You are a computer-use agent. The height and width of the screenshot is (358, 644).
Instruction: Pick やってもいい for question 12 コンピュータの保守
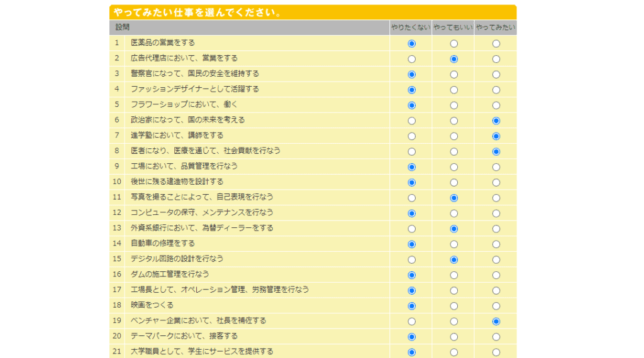pos(453,214)
